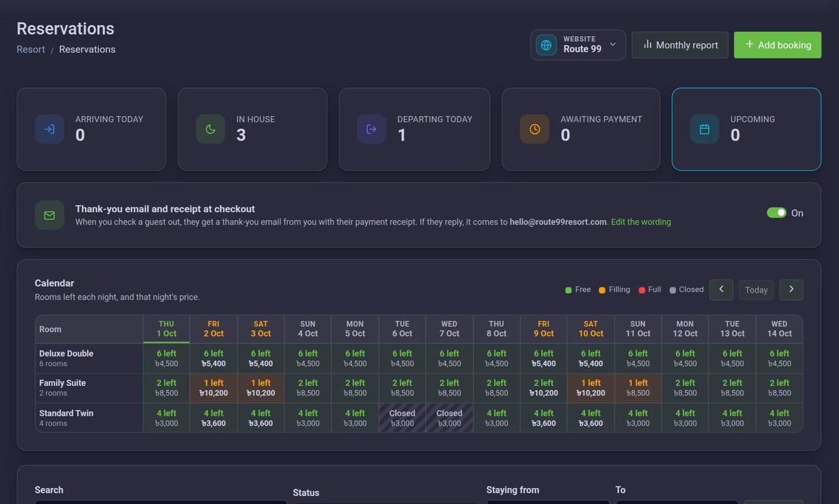The image size is (839, 504).
Task: Click the red Full legend dot
Action: point(642,290)
